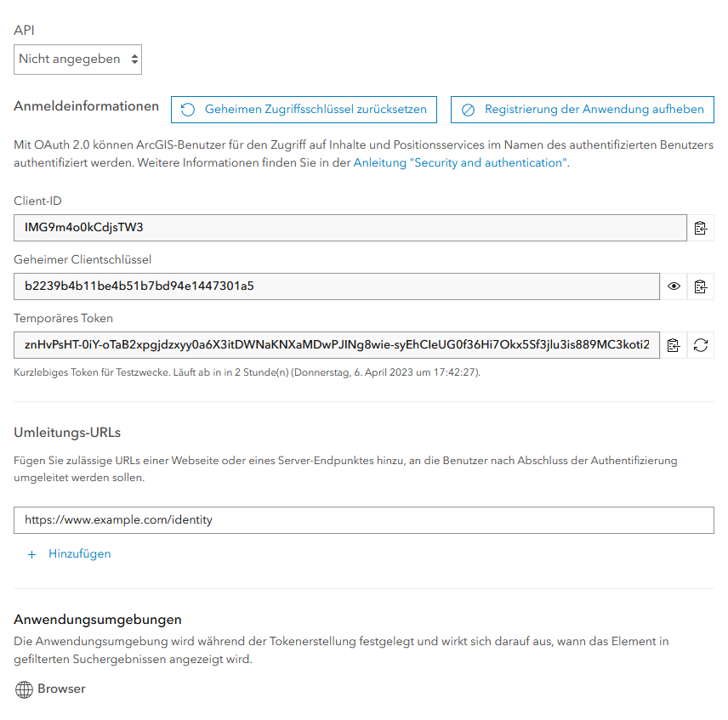
Task: Click the copy icon beside Geheimer Clientschlüssel
Action: pyautogui.click(x=701, y=286)
